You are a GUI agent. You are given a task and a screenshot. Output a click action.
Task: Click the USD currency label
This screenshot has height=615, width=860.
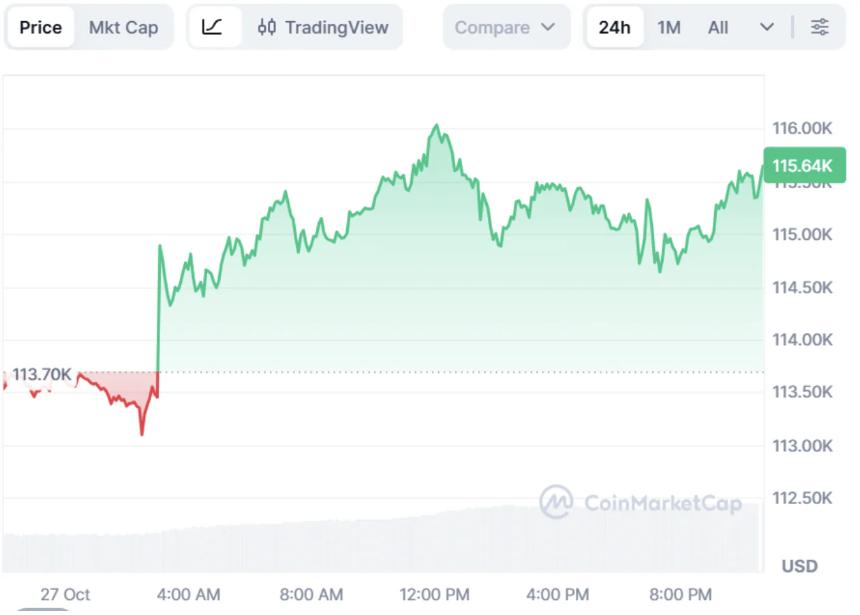[800, 566]
